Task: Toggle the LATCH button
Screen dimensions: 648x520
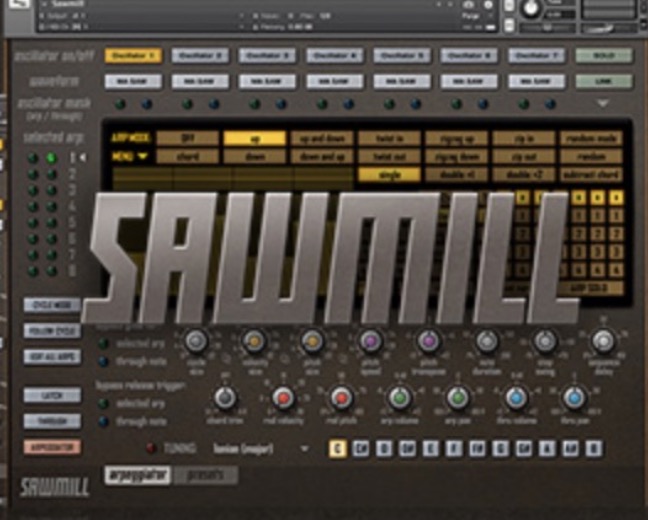Action: point(52,396)
